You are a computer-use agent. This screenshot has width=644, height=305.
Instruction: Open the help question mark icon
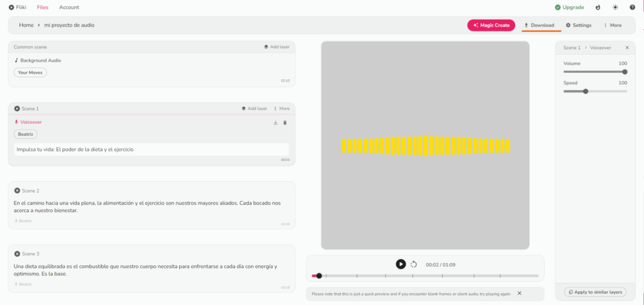(x=632, y=8)
